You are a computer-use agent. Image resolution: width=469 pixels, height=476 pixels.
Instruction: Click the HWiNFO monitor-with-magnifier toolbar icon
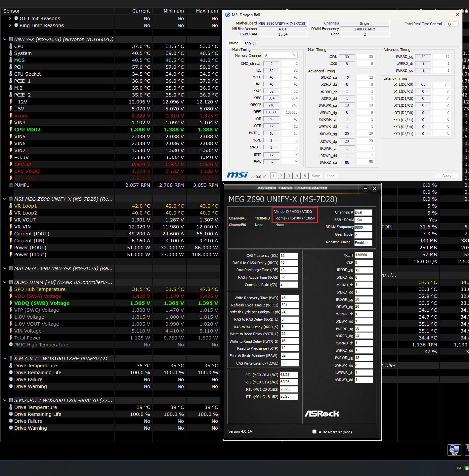[x=454, y=450]
